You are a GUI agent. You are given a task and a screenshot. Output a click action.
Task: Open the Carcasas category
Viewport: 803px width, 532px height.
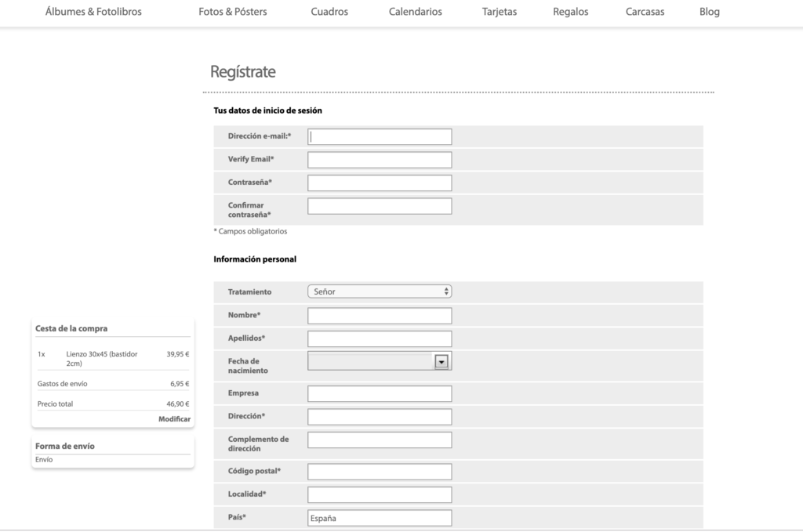click(x=645, y=11)
